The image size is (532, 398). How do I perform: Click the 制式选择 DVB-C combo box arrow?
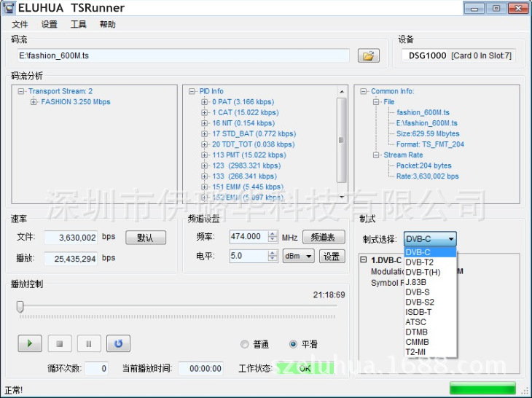[x=450, y=239]
